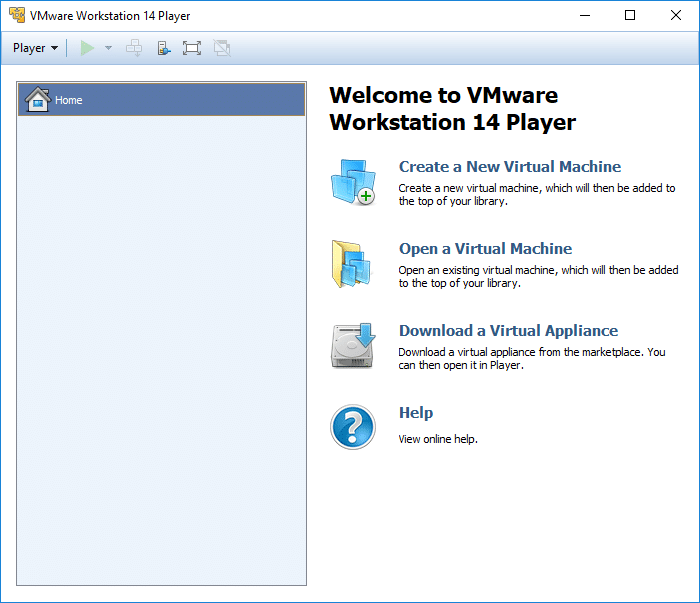Click the 'Create a new virtual machine, which will' description

pos(537,195)
